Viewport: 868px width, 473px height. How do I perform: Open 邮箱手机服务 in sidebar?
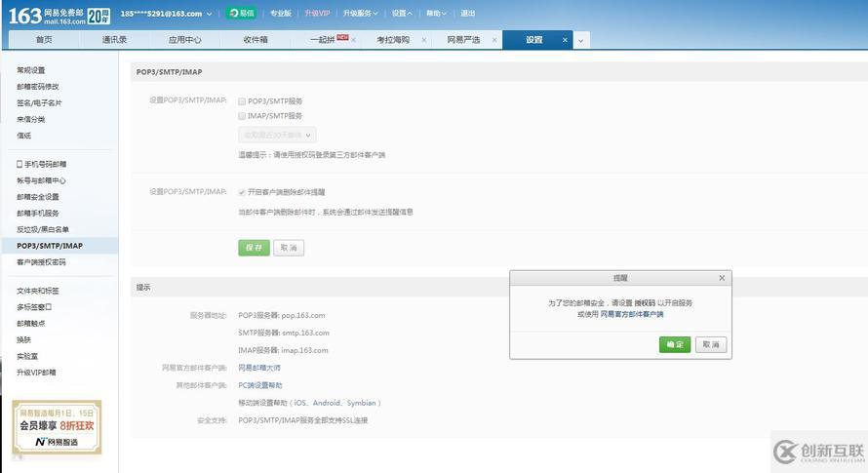38,214
